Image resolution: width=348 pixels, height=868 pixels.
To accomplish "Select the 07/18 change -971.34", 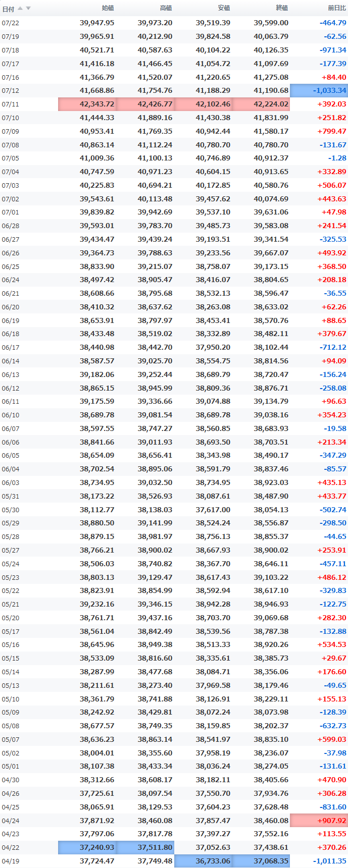I will click(333, 50).
